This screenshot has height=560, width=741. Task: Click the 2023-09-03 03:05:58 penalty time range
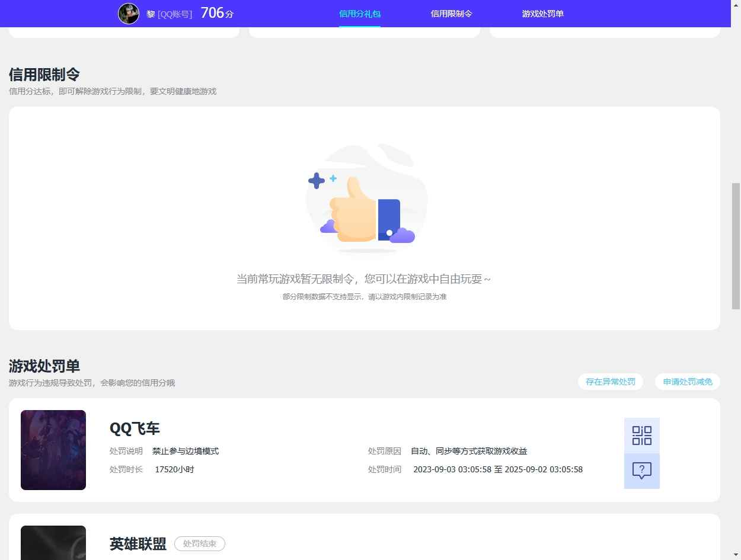pyautogui.click(x=498, y=469)
